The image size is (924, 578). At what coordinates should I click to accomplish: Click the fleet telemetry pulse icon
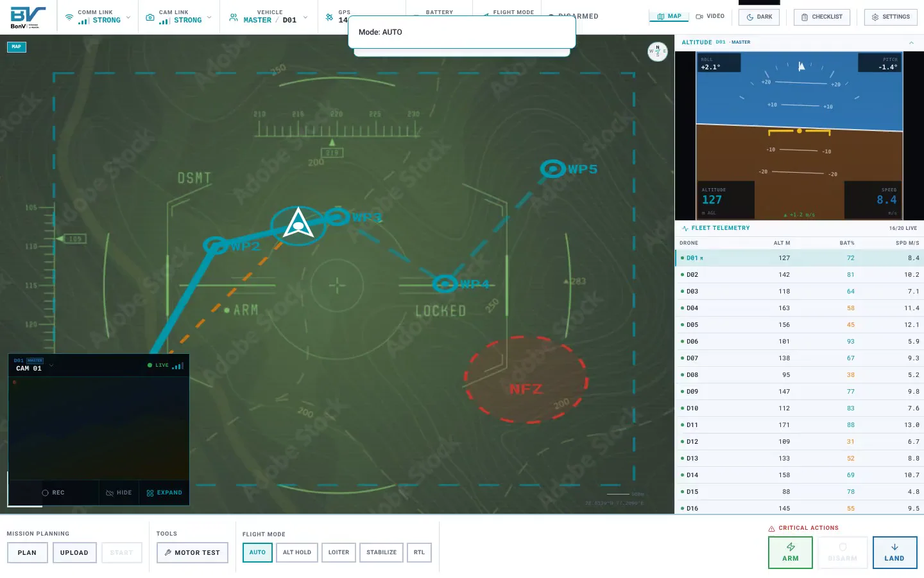685,229
